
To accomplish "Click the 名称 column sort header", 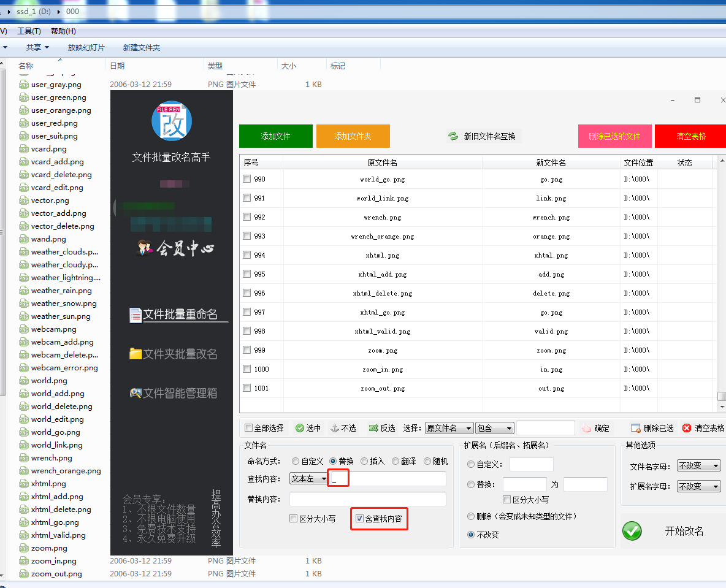I will [26, 66].
